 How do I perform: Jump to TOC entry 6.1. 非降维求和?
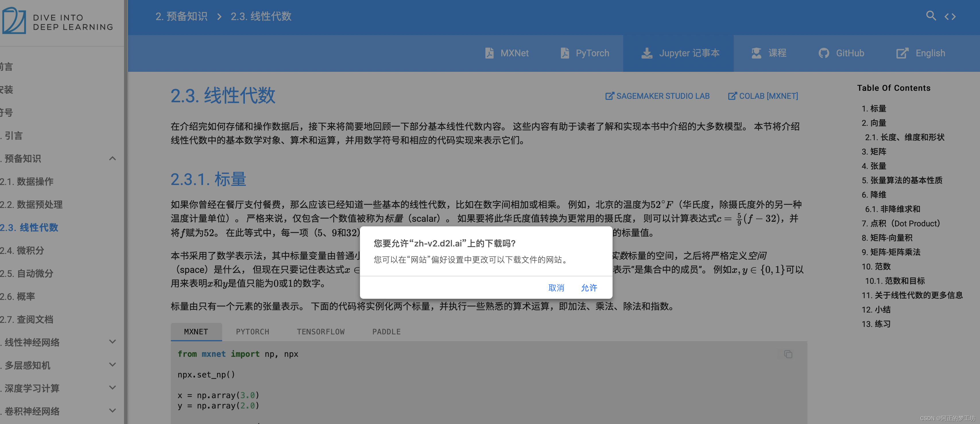point(892,209)
